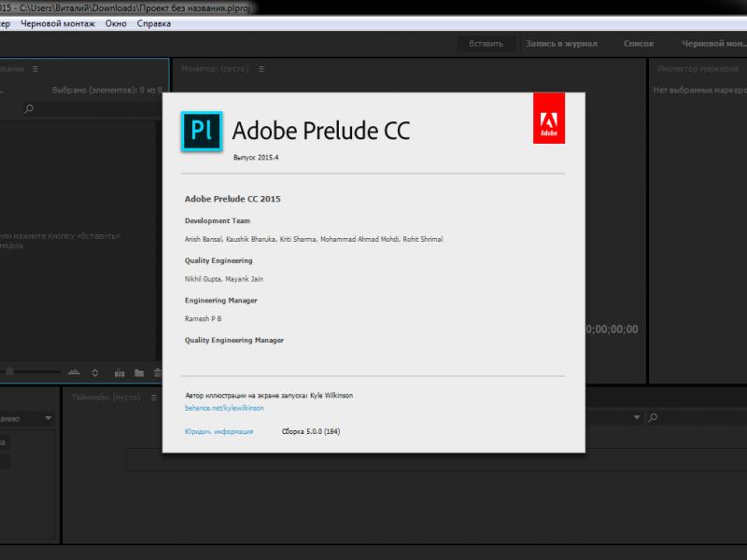Image resolution: width=747 pixels, height=560 pixels.
Task: Click the 00;00;00;00 timecode display
Action: click(612, 329)
